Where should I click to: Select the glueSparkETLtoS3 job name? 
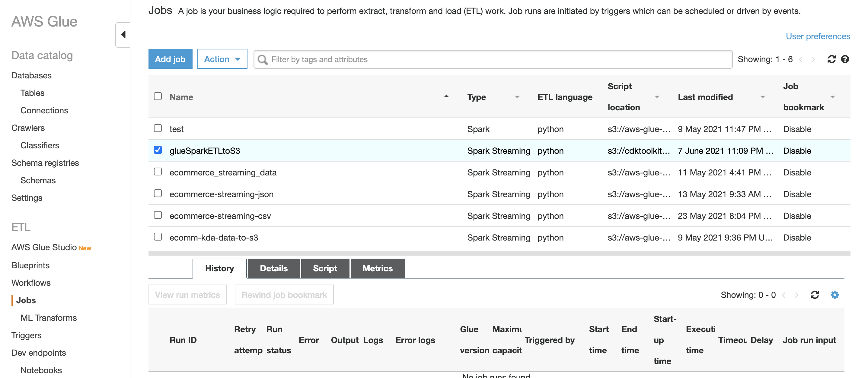(205, 151)
